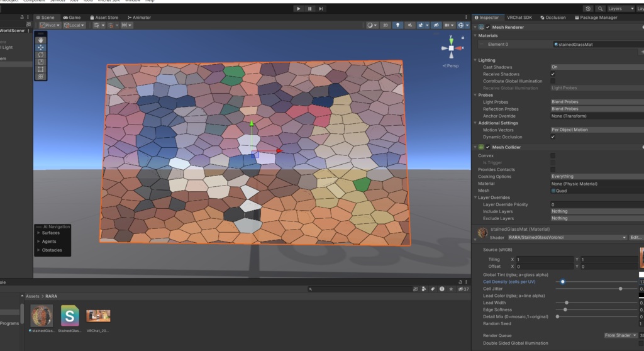Toggle the Receive Shadows checkbox
Screen dimensions: 644x351
[553, 74]
